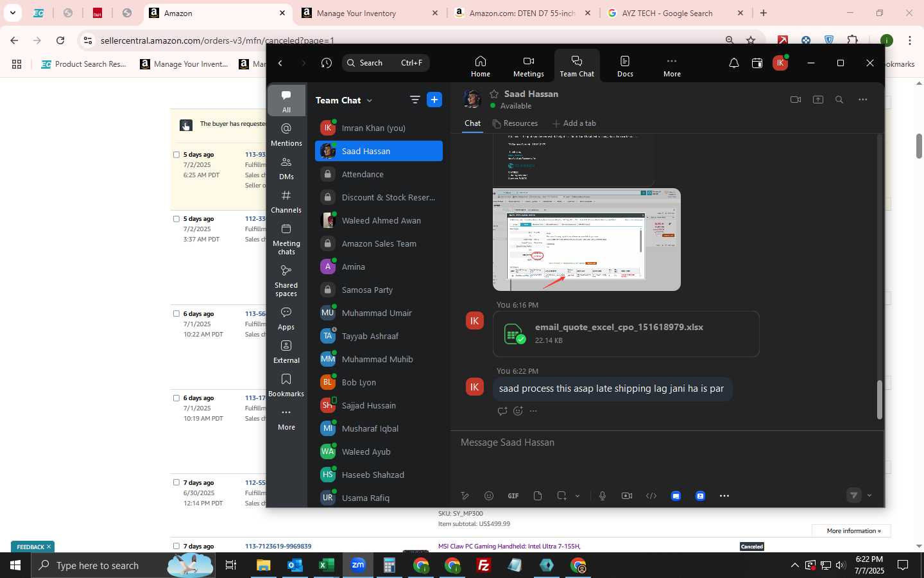The width and height of the screenshot is (924, 578).
Task: Record audio message microphone icon
Action: (x=603, y=496)
